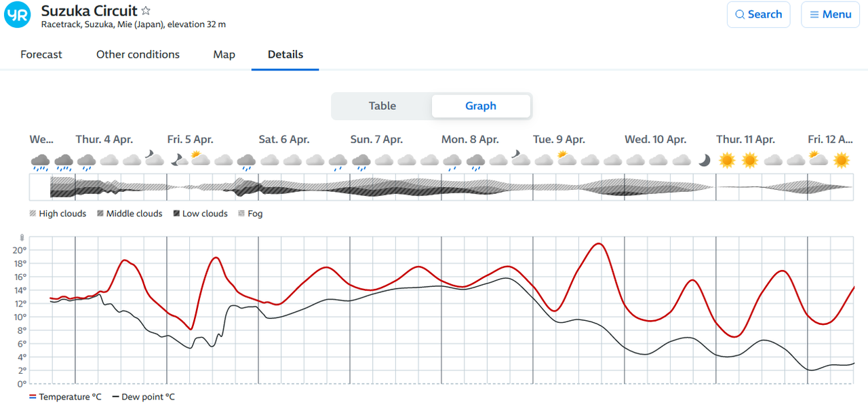Click the first rain cloud icon below Sun. 7 Apr.
The height and width of the screenshot is (411, 868).
coord(361,161)
